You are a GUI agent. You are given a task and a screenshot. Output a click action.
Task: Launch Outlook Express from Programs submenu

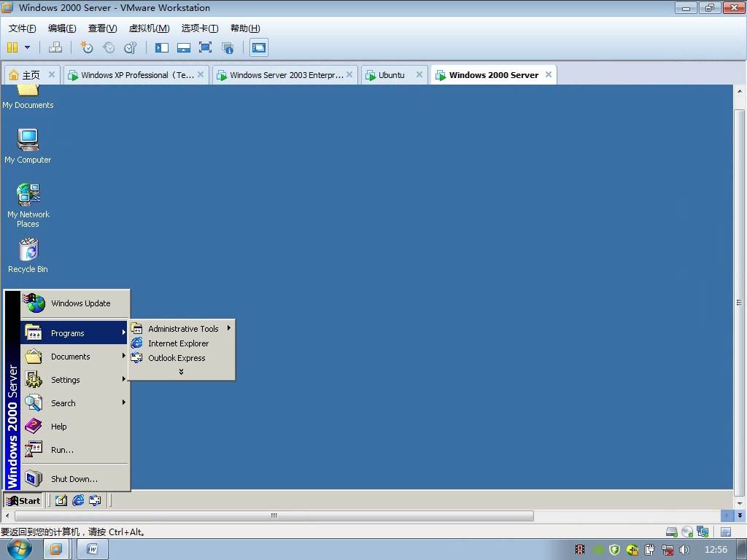[182, 358]
